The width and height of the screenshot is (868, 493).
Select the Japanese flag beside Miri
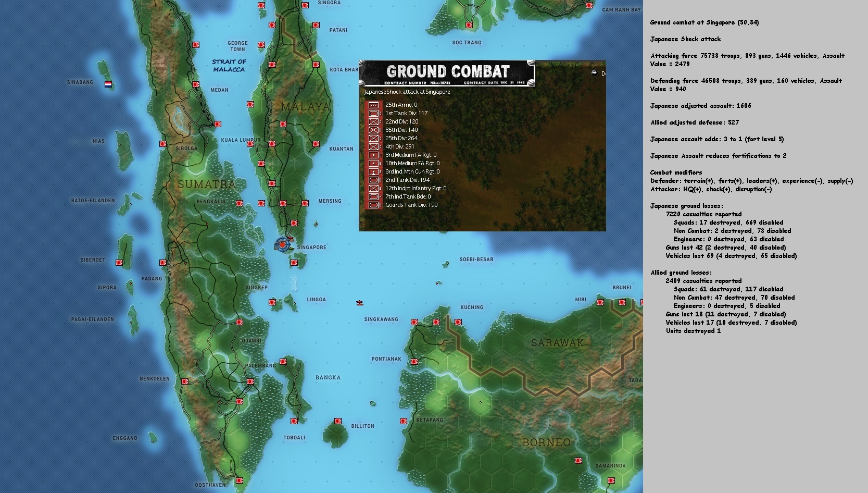pos(600,302)
